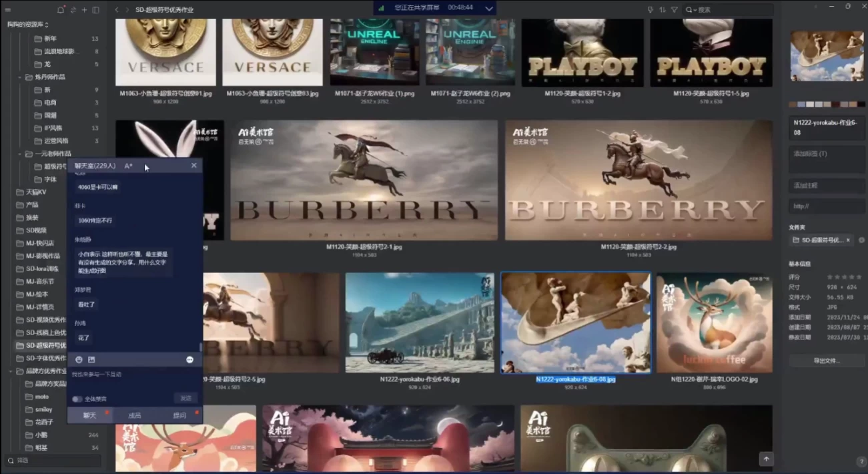
Task: Collapse the 炼丹师作品 folder tree
Action: [x=20, y=77]
